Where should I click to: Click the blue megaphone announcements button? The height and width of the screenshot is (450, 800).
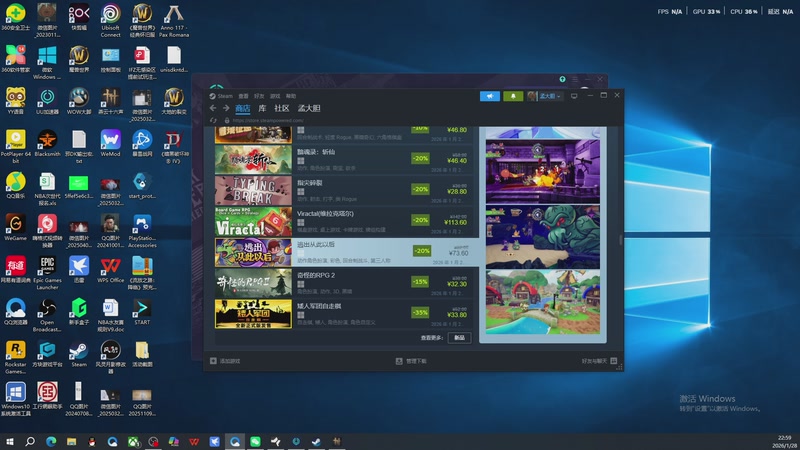[x=490, y=96]
